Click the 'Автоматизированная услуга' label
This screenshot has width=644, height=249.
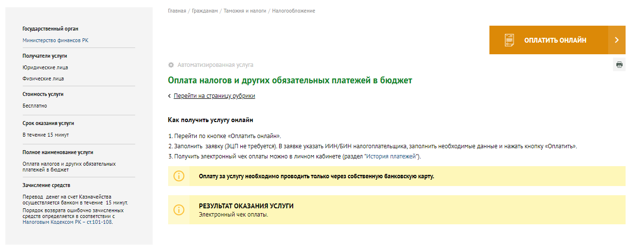coord(215,65)
